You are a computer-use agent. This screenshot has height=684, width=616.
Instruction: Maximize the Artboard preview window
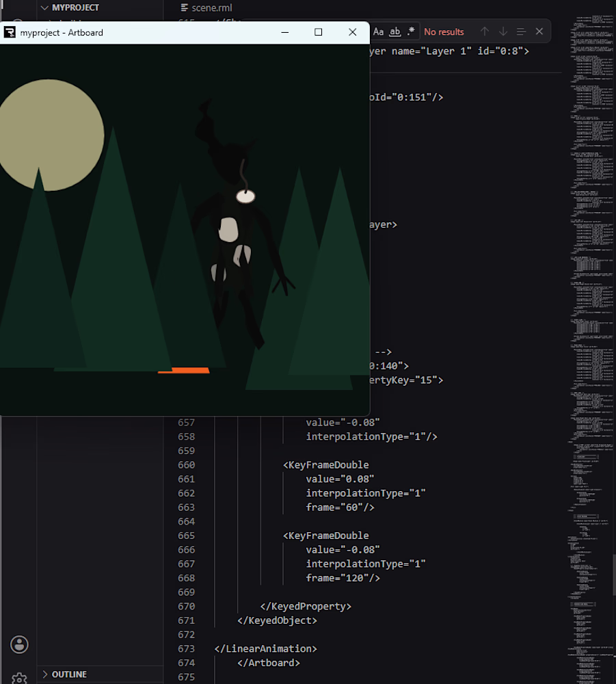(x=318, y=32)
